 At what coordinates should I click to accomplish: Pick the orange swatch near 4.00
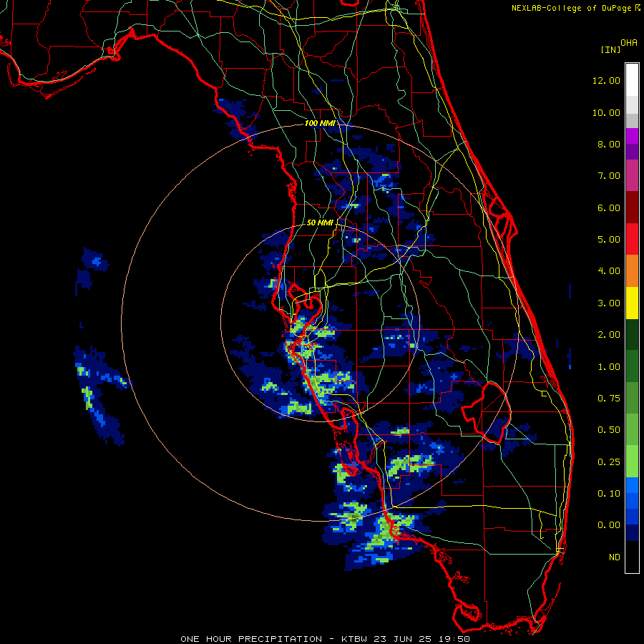(x=632, y=271)
